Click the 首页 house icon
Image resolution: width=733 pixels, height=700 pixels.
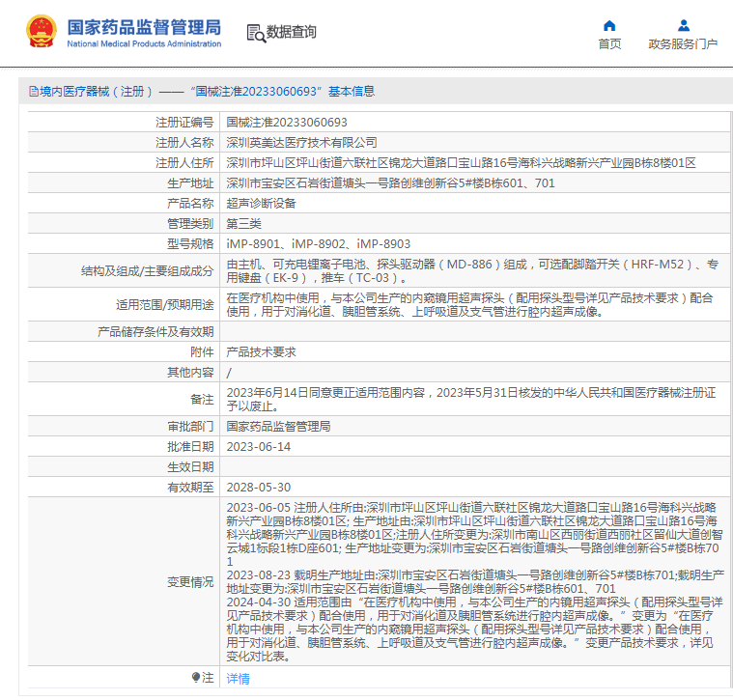609,25
